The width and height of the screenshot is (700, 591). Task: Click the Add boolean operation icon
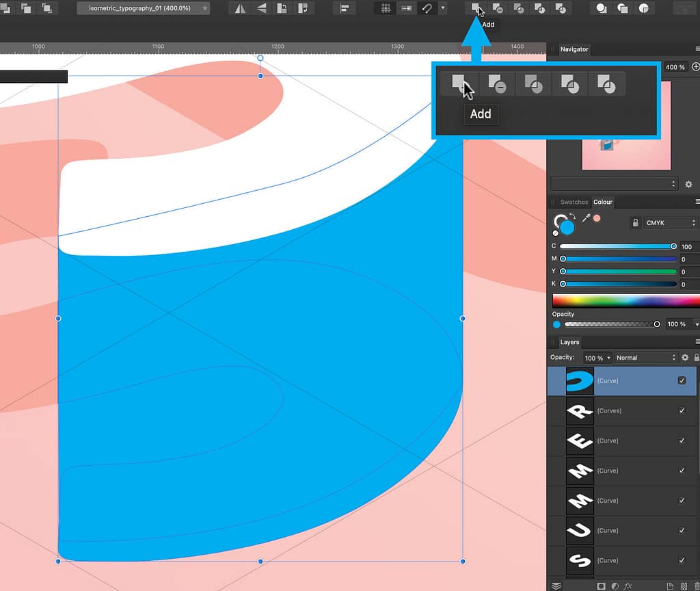[476, 8]
